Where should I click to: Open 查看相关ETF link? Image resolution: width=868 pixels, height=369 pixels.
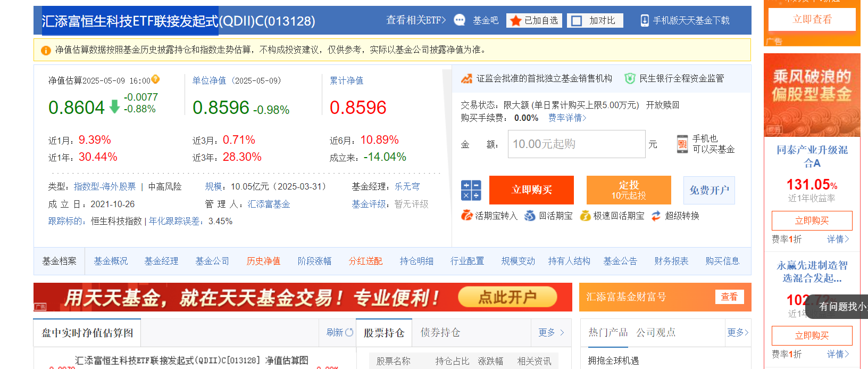click(x=416, y=20)
